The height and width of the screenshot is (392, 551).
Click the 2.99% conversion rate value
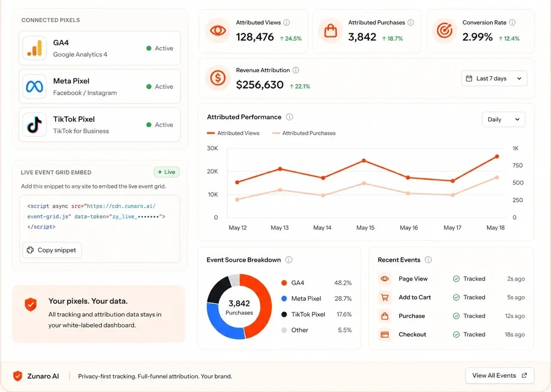pyautogui.click(x=477, y=37)
